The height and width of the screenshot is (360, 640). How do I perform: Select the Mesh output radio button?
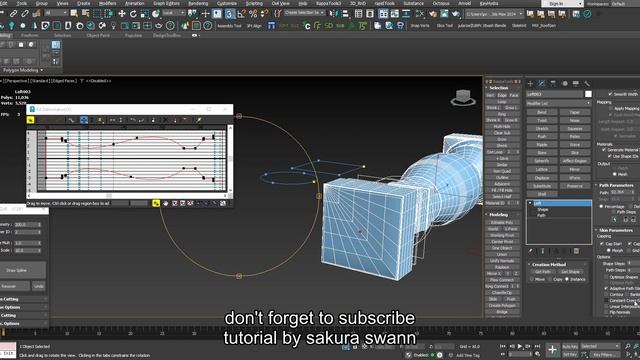pyautogui.click(x=615, y=174)
